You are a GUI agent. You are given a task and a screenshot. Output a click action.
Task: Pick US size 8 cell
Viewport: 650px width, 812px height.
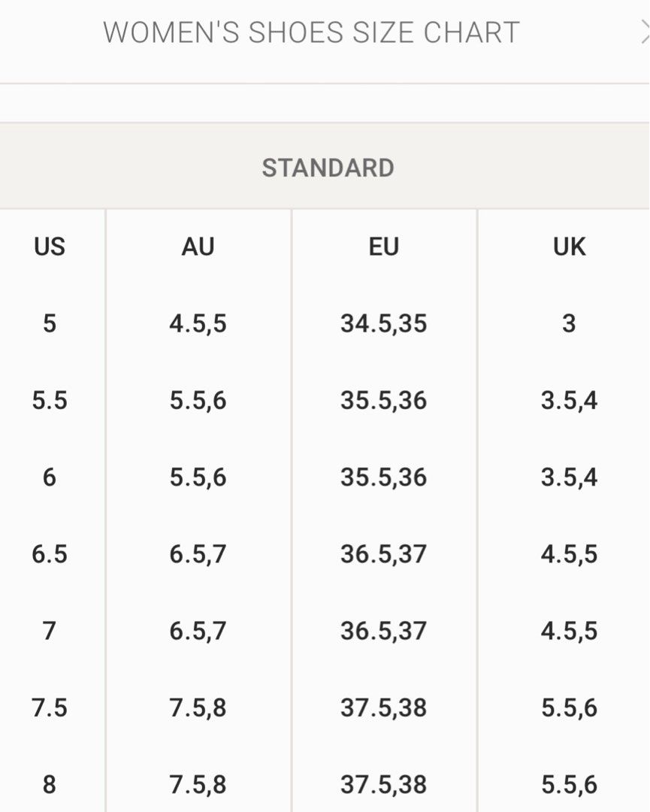click(x=49, y=784)
